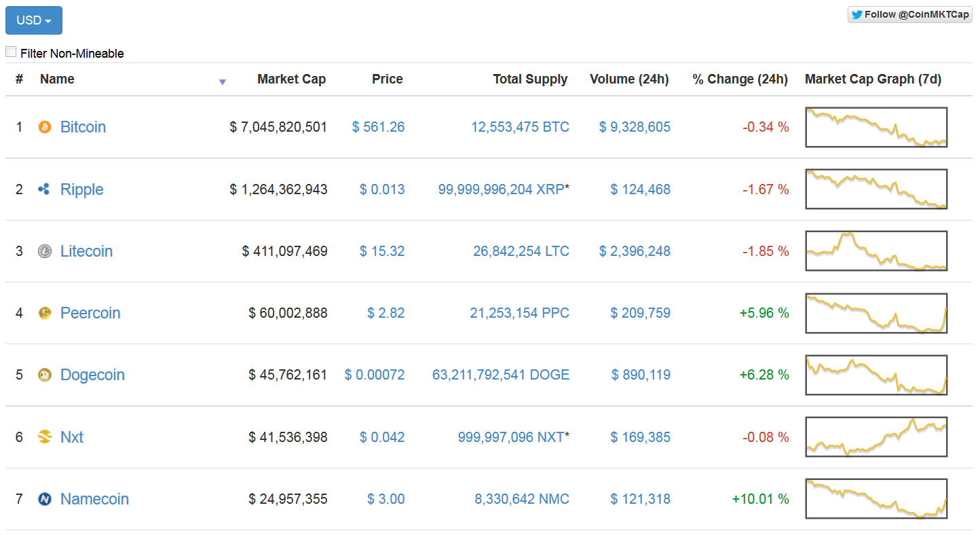Click the Litecoin coin icon
980x535 pixels.
pos(45,251)
